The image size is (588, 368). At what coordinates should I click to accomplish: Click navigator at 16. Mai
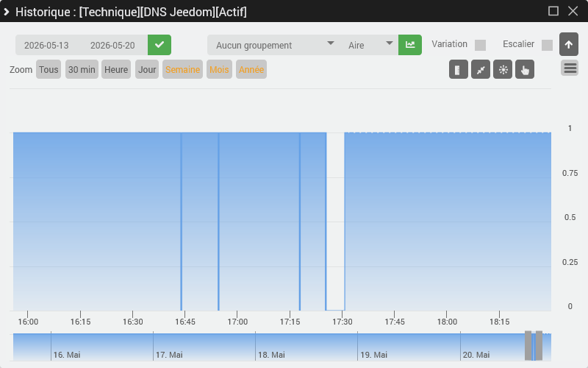67,355
